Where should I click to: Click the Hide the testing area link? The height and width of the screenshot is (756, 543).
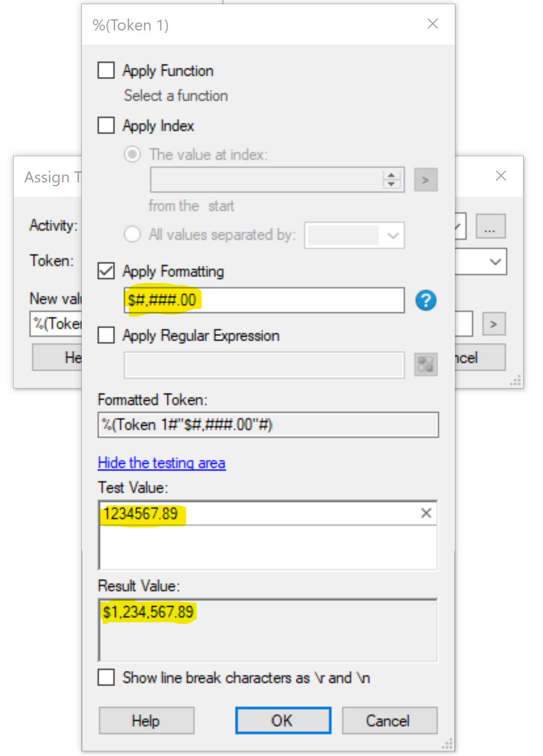(162, 463)
